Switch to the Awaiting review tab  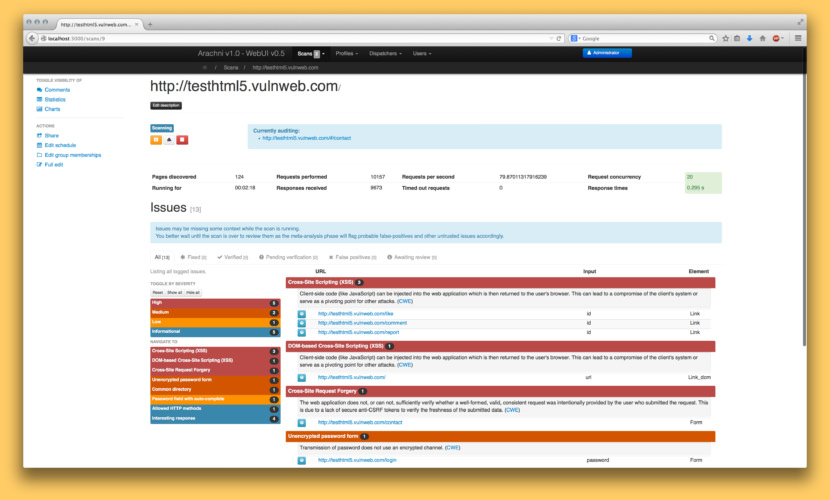(412, 257)
